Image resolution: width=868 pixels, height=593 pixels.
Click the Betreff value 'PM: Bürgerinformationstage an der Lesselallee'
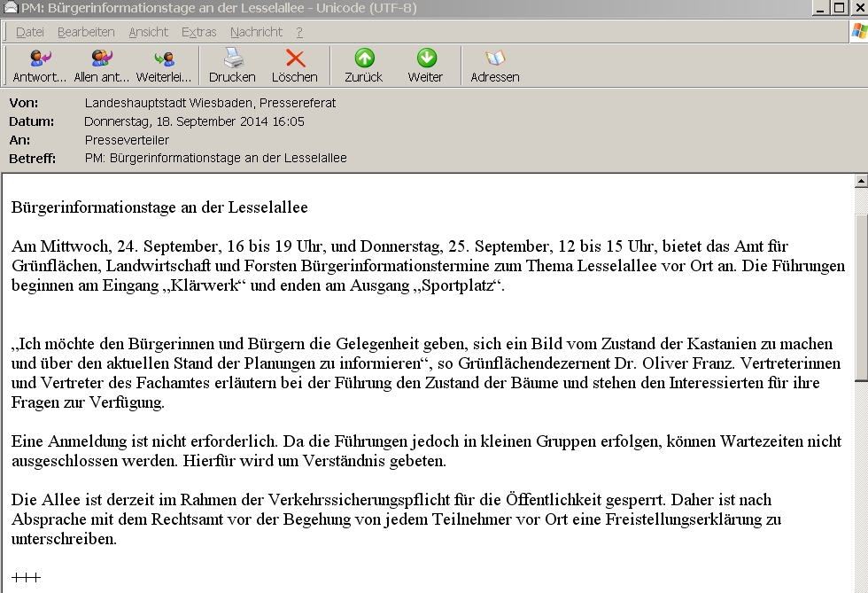click(x=216, y=159)
